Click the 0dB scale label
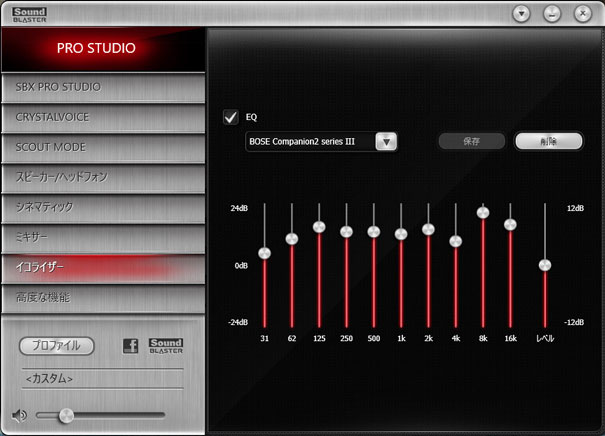Image resolution: width=605 pixels, height=436 pixels. [x=241, y=265]
